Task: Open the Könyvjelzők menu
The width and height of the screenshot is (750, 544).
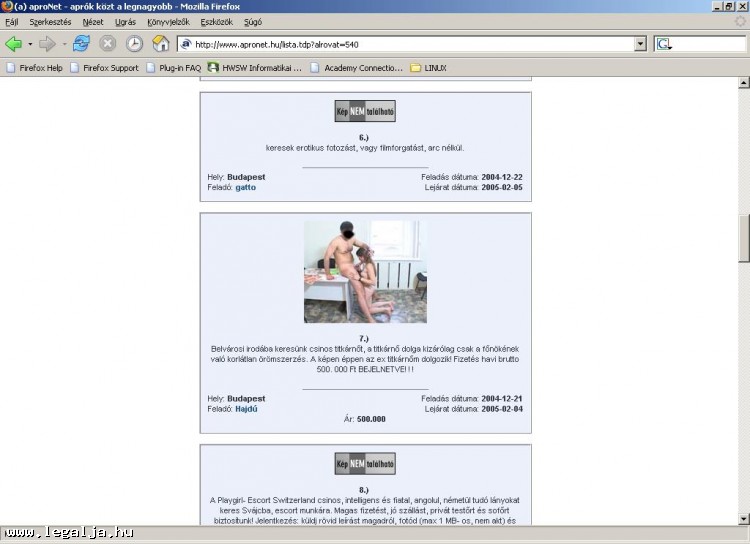Action: [x=168, y=21]
